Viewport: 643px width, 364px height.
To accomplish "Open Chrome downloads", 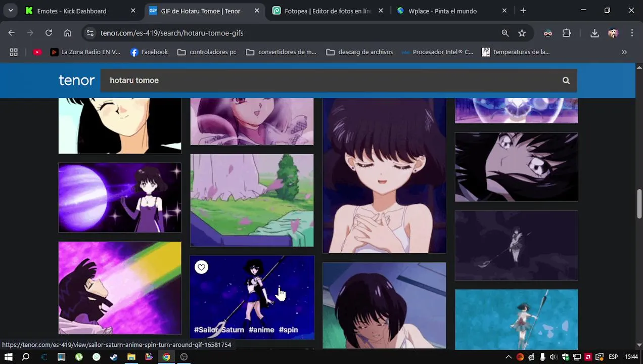I will click(594, 33).
